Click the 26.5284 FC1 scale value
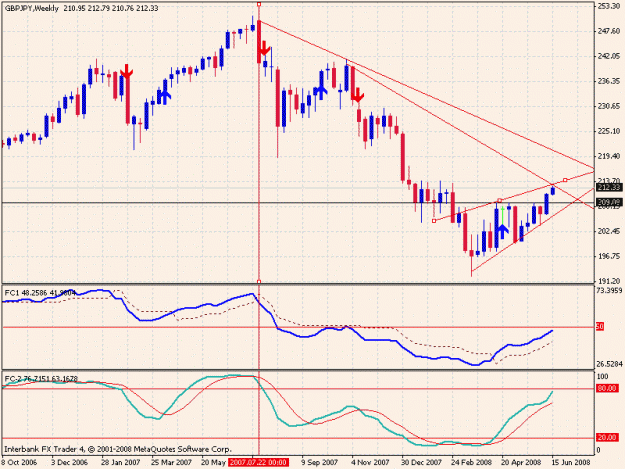This screenshot has width=625, height=469. pos(609,364)
